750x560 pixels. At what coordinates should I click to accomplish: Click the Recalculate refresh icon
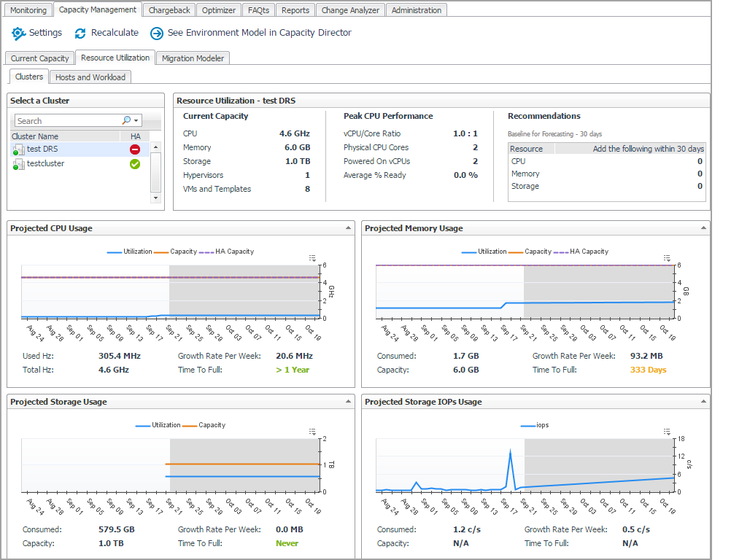(x=80, y=34)
